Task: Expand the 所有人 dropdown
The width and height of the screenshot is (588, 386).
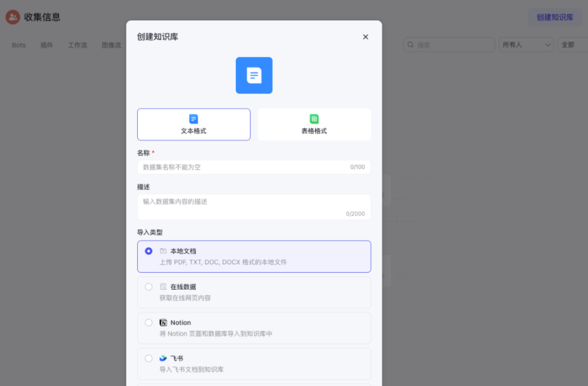Action: click(x=526, y=45)
